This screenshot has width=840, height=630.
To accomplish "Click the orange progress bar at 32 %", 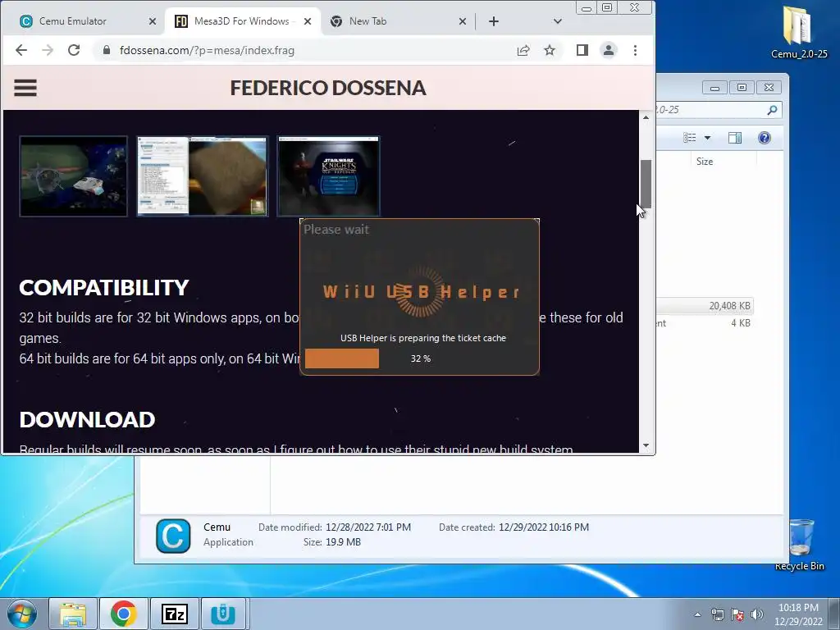I will coord(342,358).
